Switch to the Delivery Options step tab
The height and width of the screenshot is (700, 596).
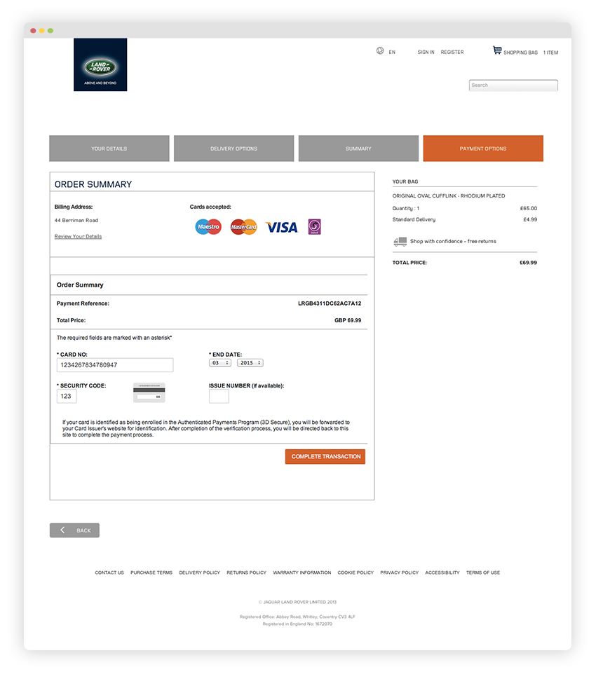click(233, 149)
